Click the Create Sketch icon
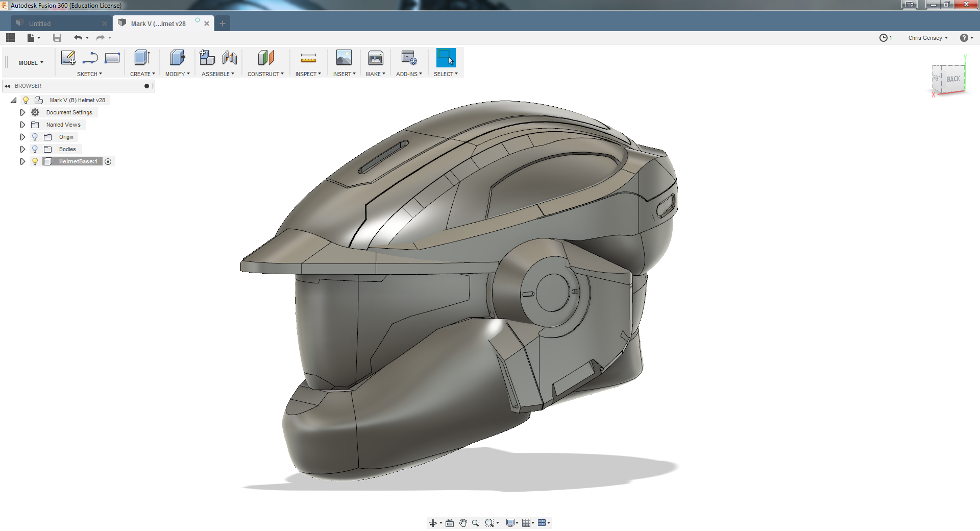The height and width of the screenshot is (531, 980). [68, 58]
